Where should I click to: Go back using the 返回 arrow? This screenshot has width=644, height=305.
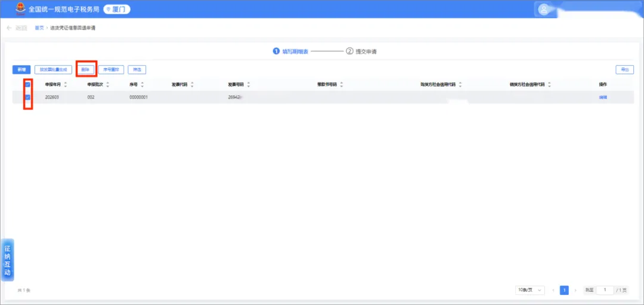point(17,28)
